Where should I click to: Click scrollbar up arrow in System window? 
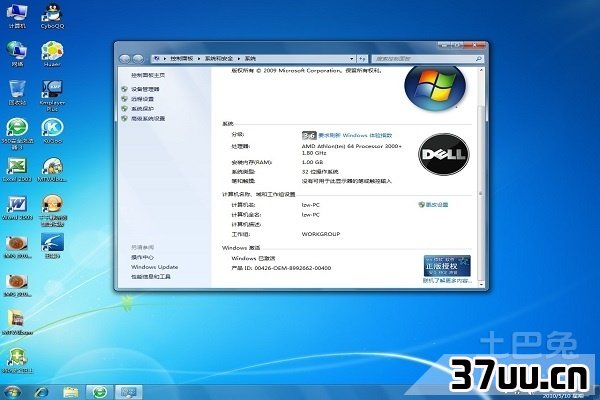tap(481, 71)
